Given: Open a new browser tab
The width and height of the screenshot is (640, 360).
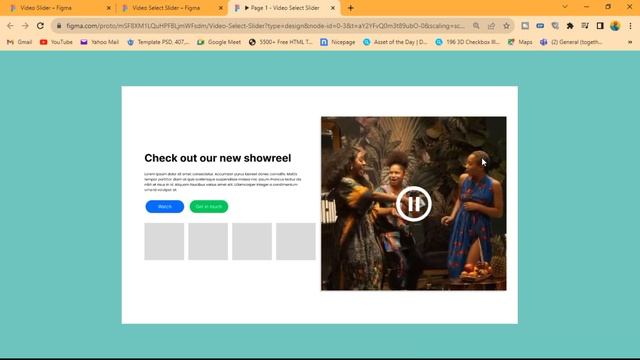Looking at the screenshot, I should [351, 8].
